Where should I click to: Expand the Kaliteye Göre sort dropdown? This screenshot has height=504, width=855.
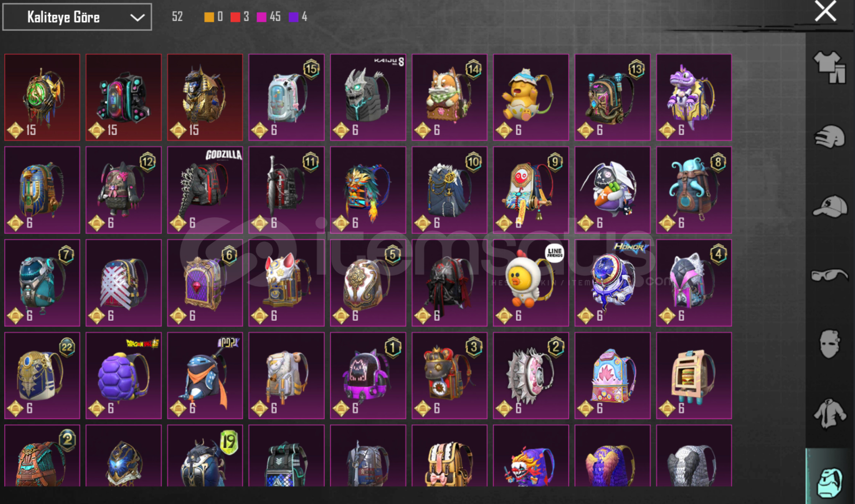[77, 17]
